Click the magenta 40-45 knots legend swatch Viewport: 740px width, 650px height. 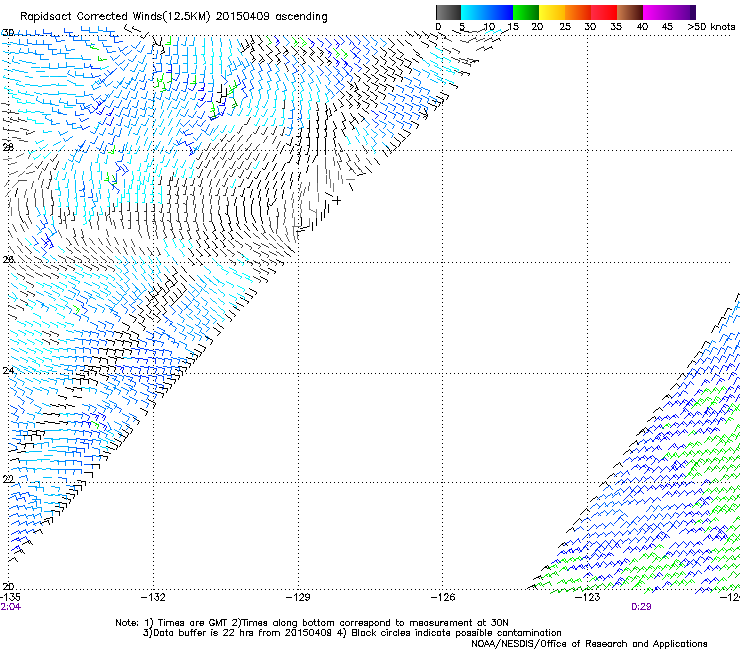(x=656, y=12)
